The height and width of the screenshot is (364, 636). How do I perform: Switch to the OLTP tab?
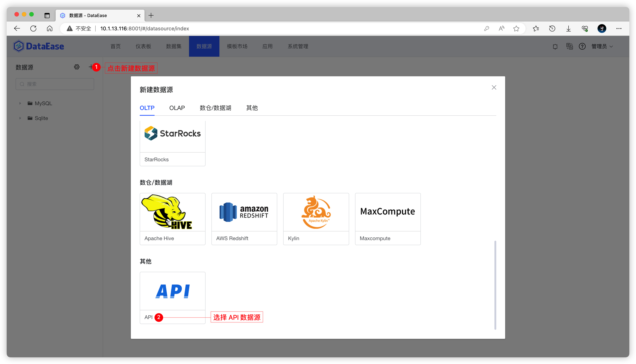(x=147, y=108)
